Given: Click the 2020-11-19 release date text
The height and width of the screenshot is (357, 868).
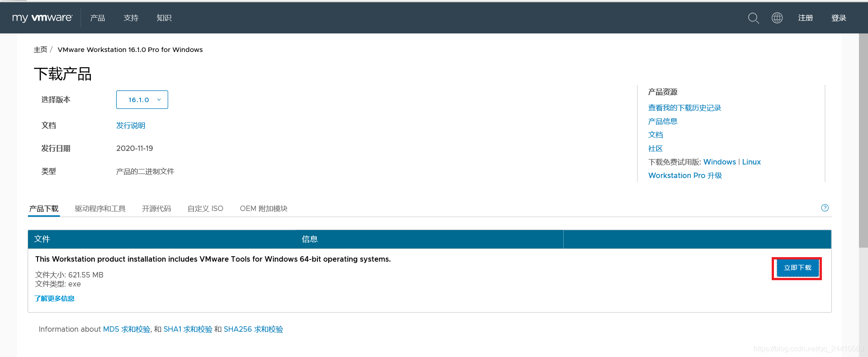Looking at the screenshot, I should click(x=135, y=149).
